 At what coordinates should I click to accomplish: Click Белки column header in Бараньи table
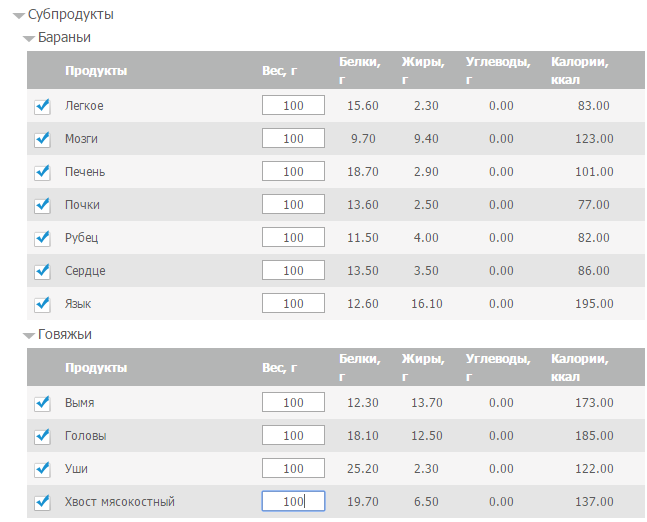360,70
